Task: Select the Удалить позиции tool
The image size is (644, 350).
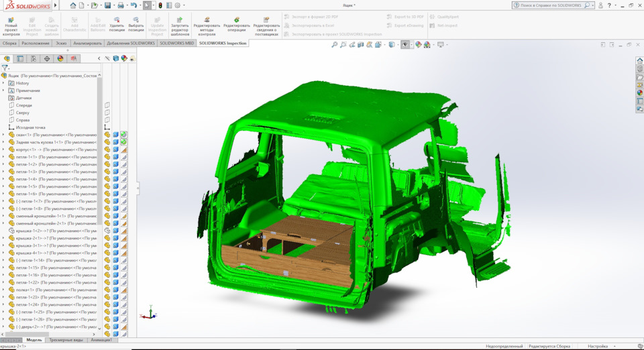Action: pyautogui.click(x=117, y=25)
